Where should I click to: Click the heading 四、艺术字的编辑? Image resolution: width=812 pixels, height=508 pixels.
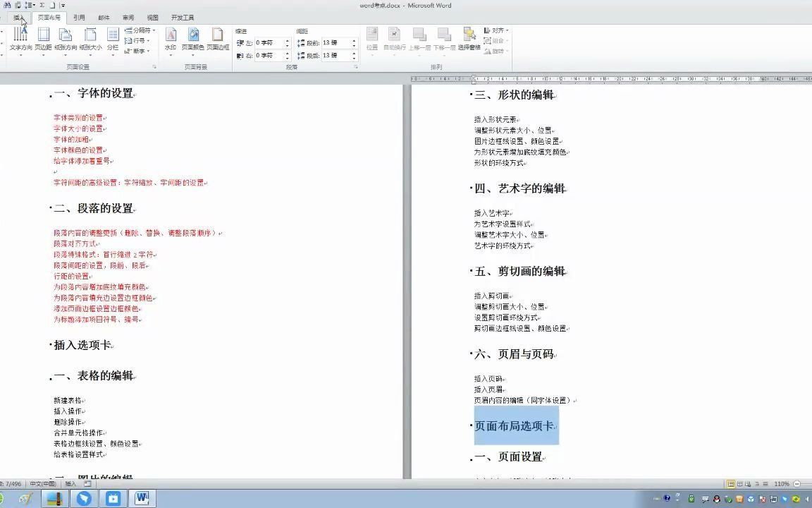pyautogui.click(x=519, y=188)
